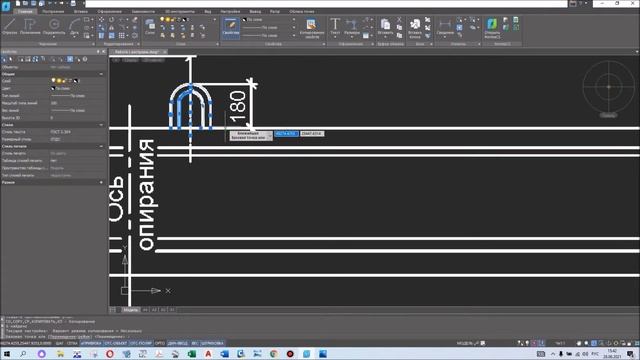640x360 pixels.
Task: Select the Dimensions (Размеры) tool
Action: click(352, 27)
